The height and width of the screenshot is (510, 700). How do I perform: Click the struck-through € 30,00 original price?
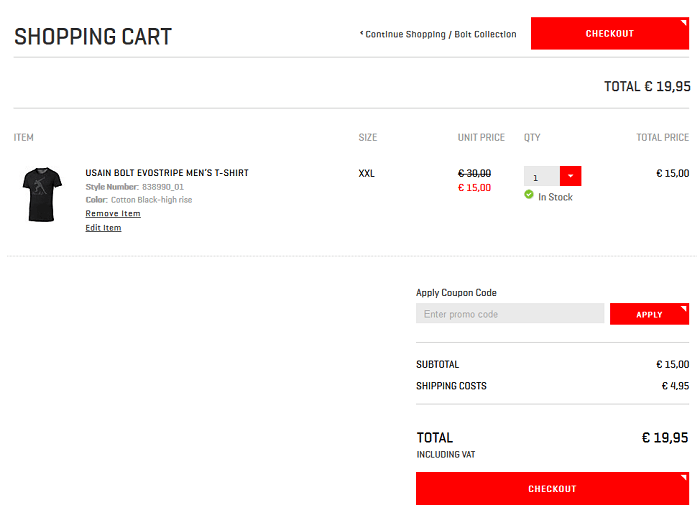click(474, 173)
